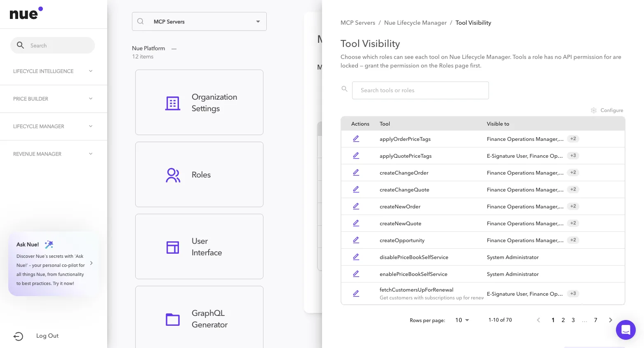Viewport: 644px width, 348px height.
Task: Expand the Price Builder menu
Action: 54,99
